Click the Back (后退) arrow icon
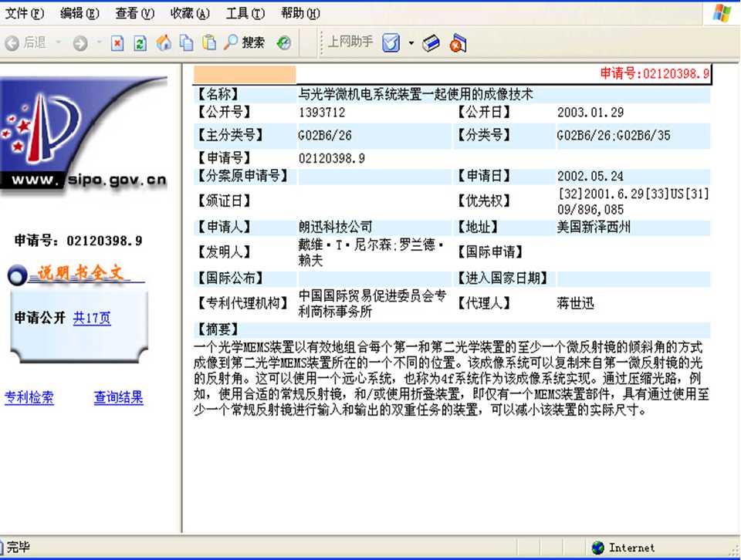 (x=12, y=43)
